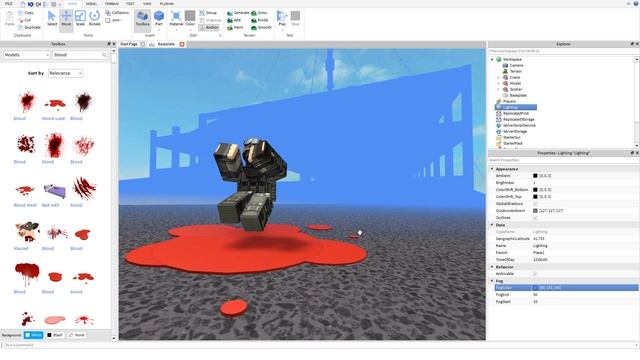Select terrain Smooth tool
Screen dimensions: 640x360
pos(261,27)
